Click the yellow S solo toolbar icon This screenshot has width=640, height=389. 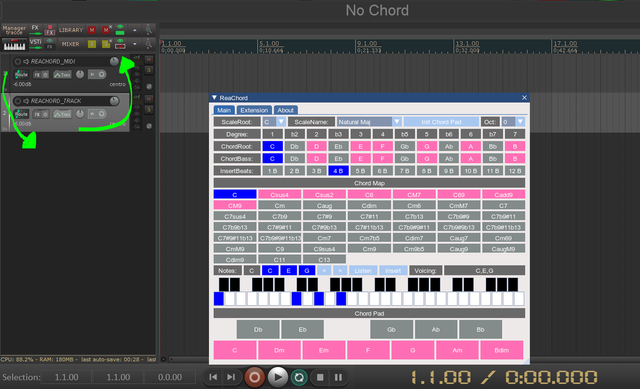[x=92, y=44]
